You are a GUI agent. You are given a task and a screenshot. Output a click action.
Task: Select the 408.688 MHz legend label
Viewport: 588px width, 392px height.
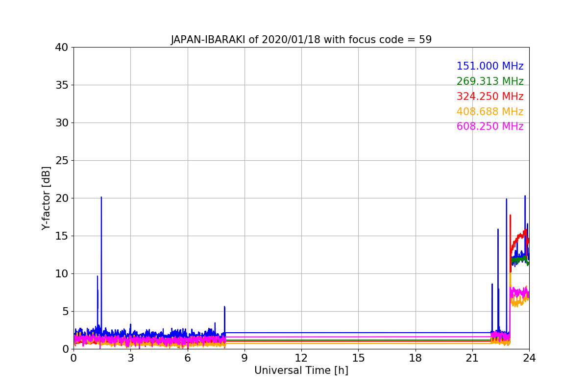490,112
